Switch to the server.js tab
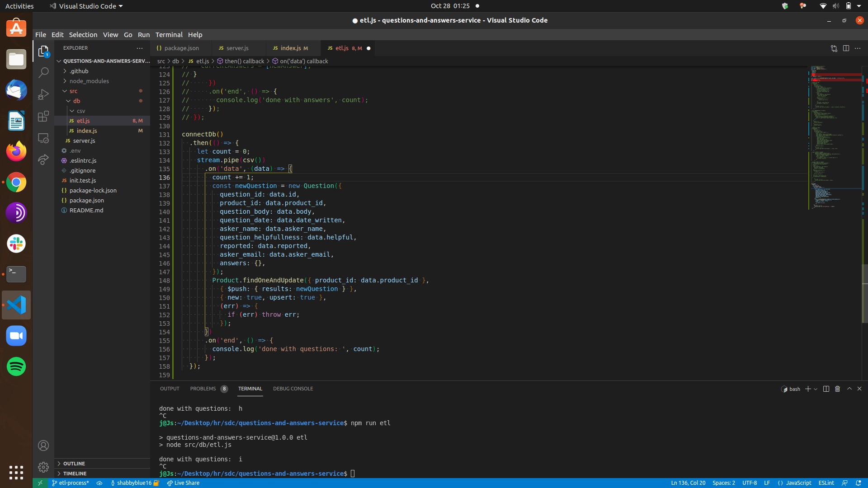 pyautogui.click(x=237, y=48)
